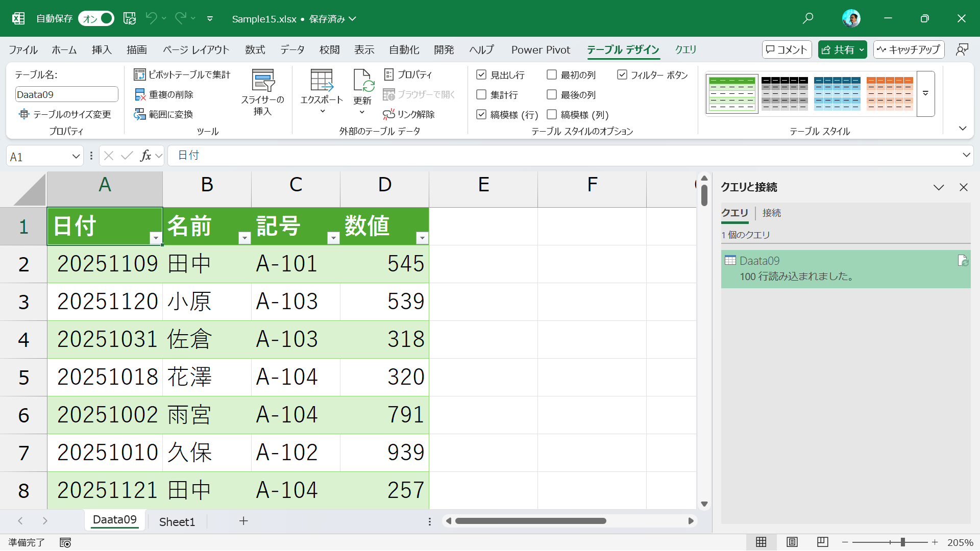Click the Comments (コメント) button
This screenshot has width=980, height=551.
(787, 49)
